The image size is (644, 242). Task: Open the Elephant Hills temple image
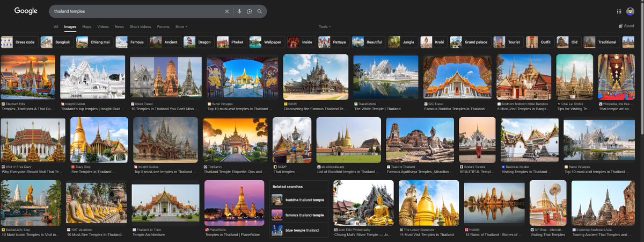[x=28, y=77]
